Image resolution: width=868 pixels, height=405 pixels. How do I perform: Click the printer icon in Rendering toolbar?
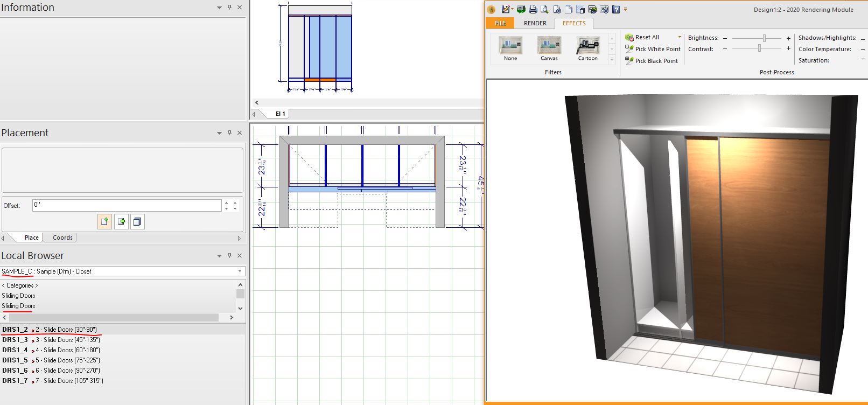533,9
